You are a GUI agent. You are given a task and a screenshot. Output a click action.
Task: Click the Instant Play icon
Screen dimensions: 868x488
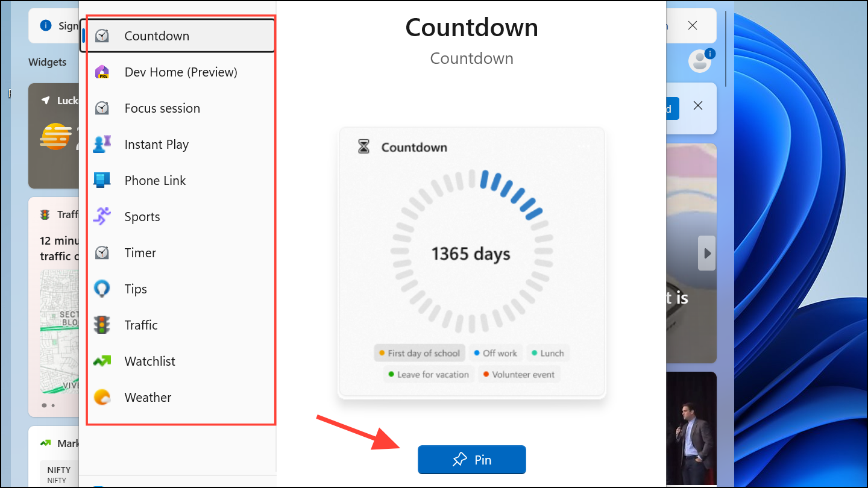tap(102, 145)
